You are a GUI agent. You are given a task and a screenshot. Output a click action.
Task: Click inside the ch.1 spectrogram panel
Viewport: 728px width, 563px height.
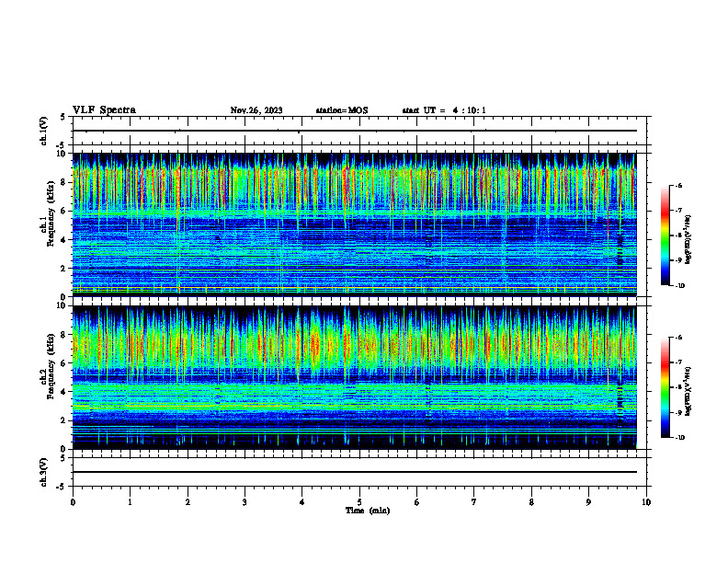[x=354, y=224]
